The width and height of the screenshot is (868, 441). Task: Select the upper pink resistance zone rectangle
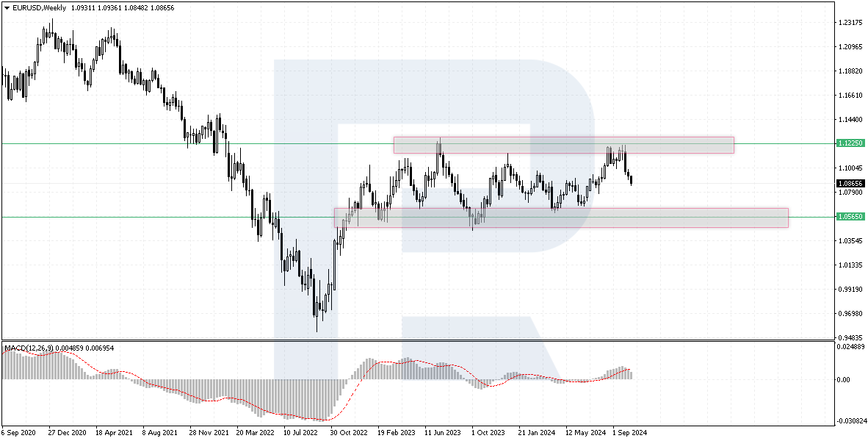click(x=564, y=145)
